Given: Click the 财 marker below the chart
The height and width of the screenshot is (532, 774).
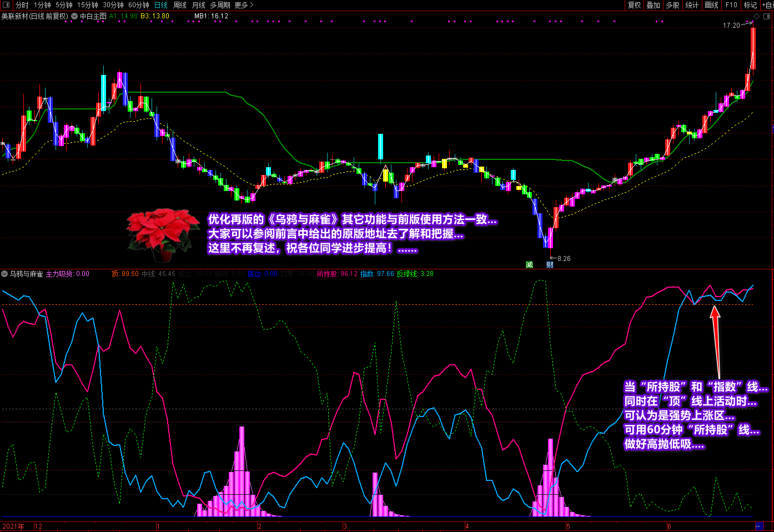Looking at the screenshot, I should 550,265.
